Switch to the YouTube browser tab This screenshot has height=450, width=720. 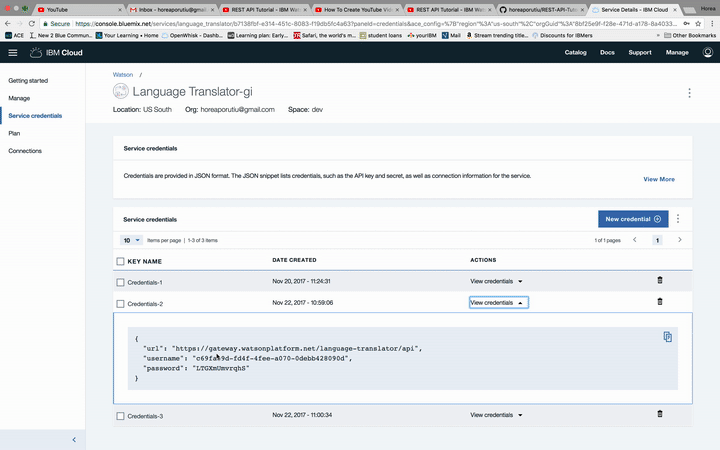click(x=80, y=9)
